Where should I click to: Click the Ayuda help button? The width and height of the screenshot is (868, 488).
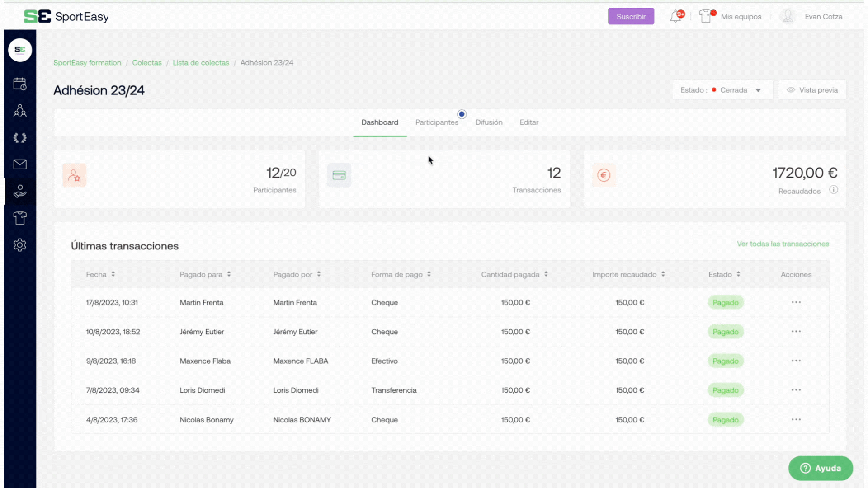tap(821, 468)
